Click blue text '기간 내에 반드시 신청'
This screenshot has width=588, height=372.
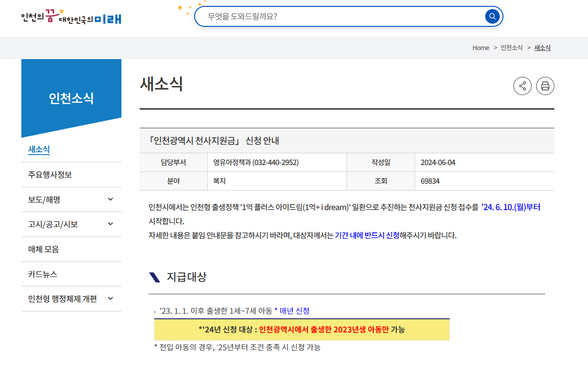(x=367, y=236)
